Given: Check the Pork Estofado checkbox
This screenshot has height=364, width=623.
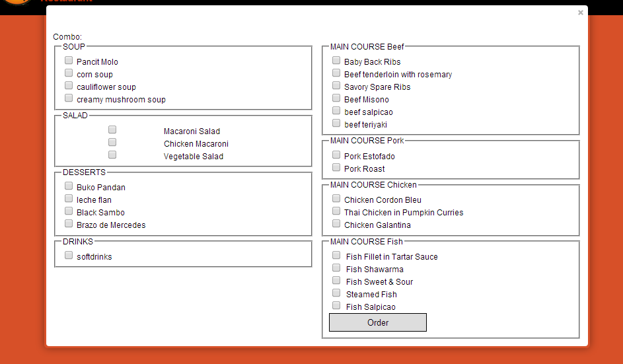Looking at the screenshot, I should pyautogui.click(x=336, y=155).
